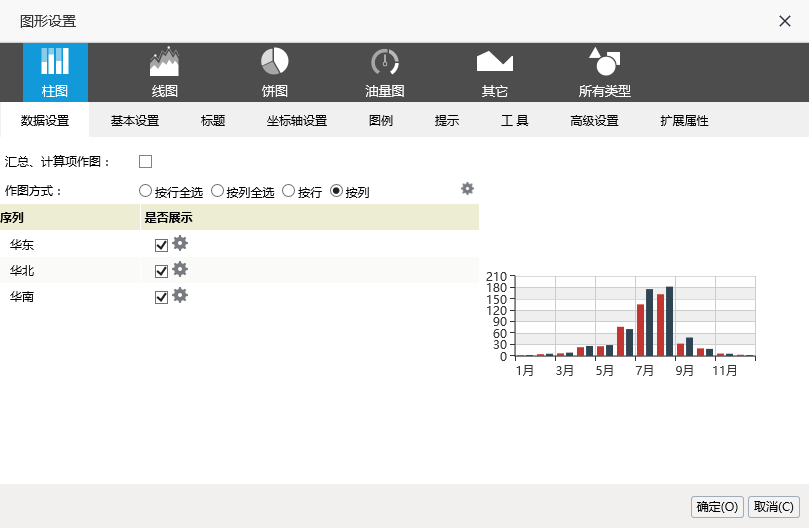The image size is (809, 528).
Task: Switch to 基本设置 tab
Action: click(x=135, y=120)
